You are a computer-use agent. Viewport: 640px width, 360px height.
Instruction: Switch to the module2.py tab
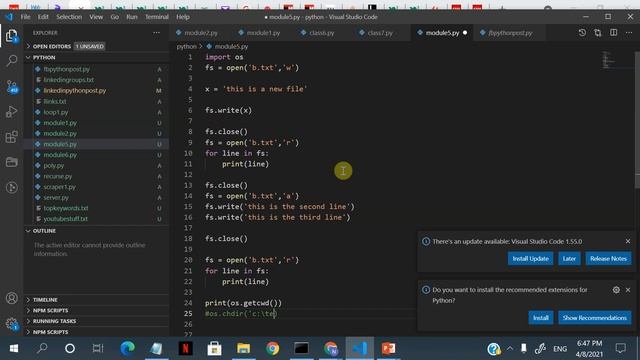200,33
